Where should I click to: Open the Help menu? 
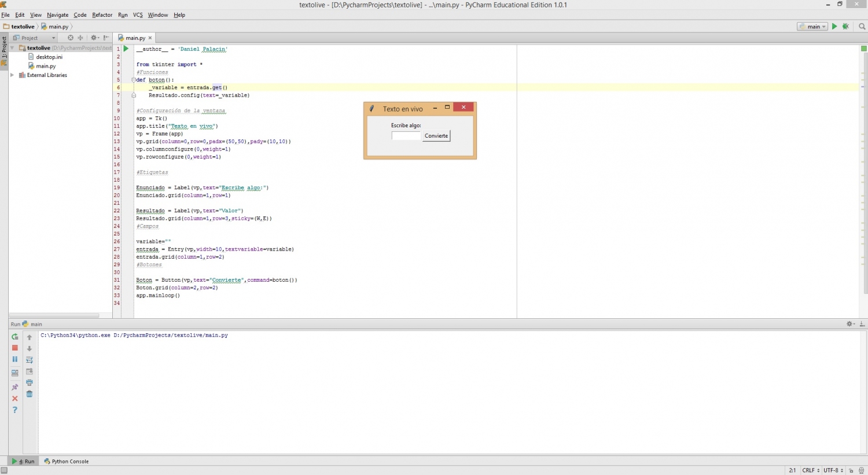pos(179,15)
